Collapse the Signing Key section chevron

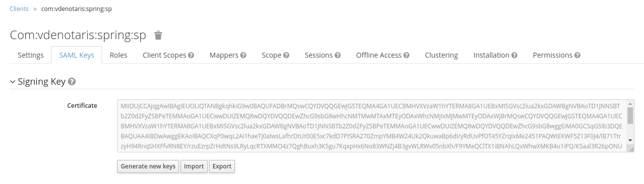click(x=12, y=82)
